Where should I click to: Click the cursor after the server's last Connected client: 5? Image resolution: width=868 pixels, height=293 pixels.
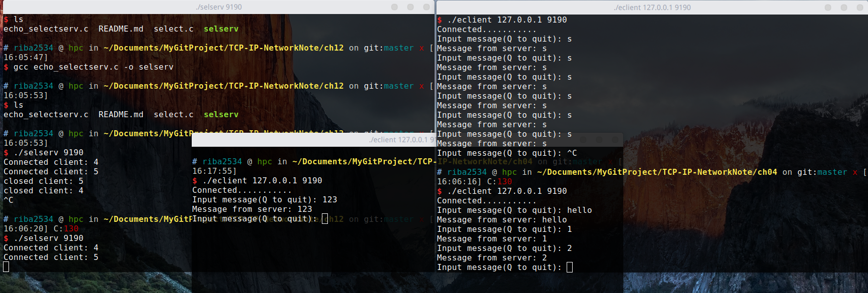pyautogui.click(x=6, y=267)
